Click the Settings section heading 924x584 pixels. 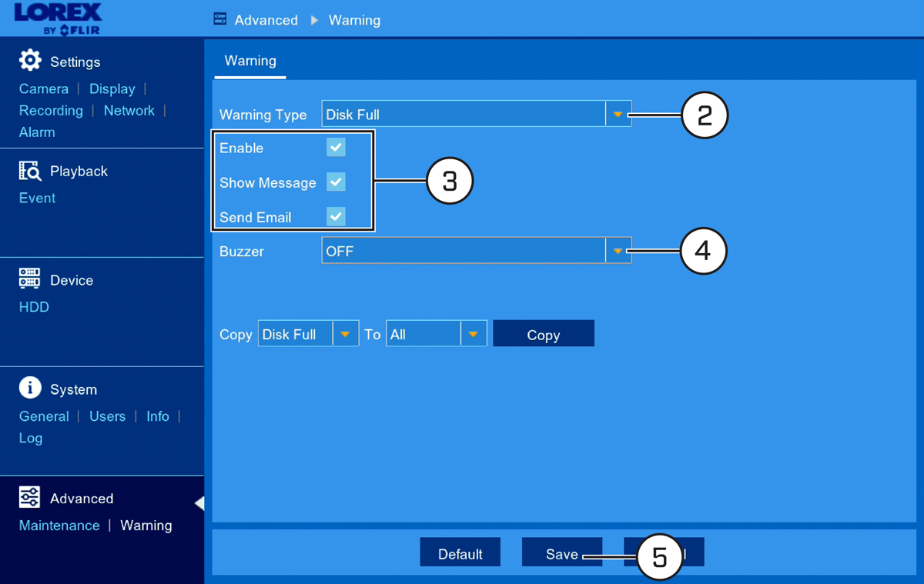[x=75, y=62]
